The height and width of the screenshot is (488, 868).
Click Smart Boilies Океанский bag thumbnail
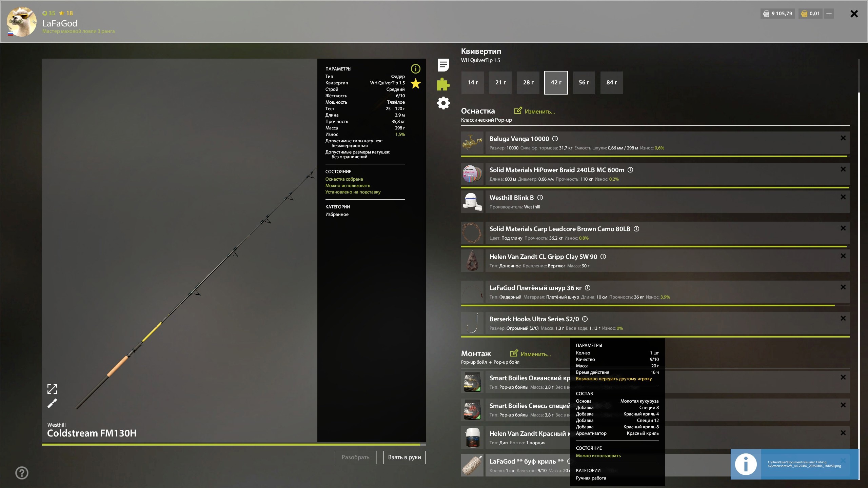[472, 382]
